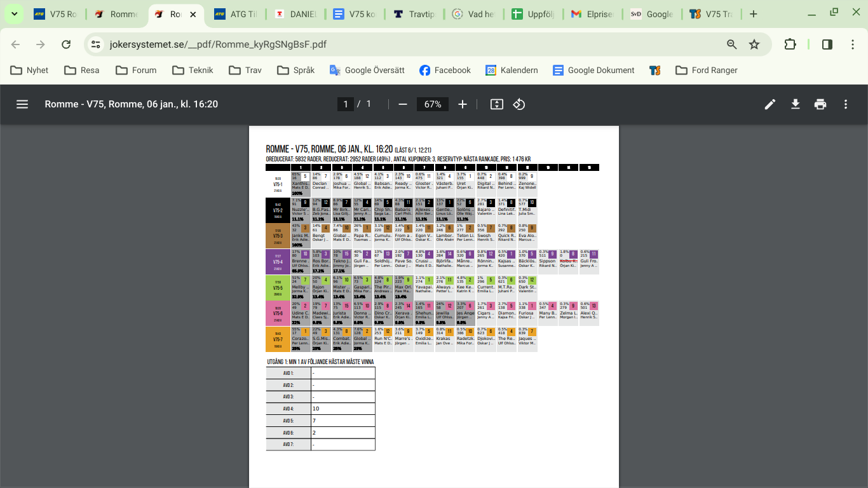Image resolution: width=868 pixels, height=488 pixels.
Task: Click the TS bookmark icon
Action: point(655,70)
